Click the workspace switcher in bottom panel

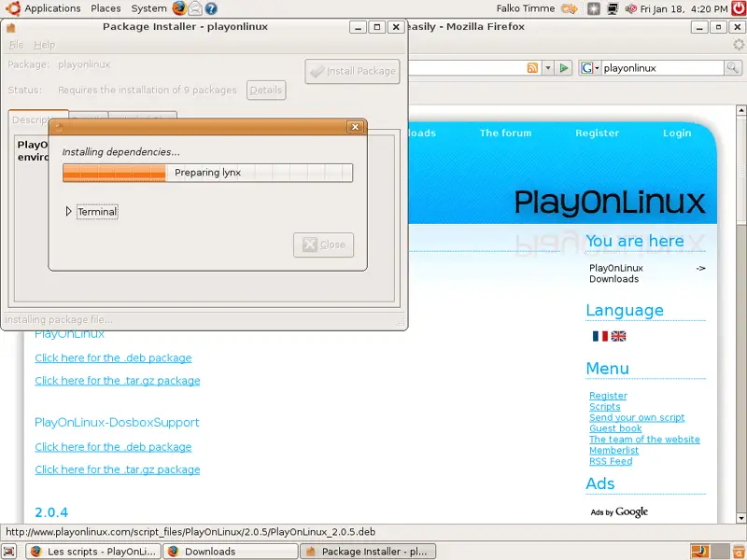(710, 551)
